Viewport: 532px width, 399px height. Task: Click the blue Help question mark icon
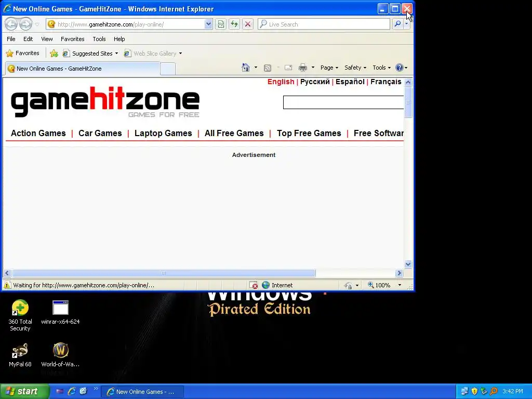pyautogui.click(x=400, y=68)
